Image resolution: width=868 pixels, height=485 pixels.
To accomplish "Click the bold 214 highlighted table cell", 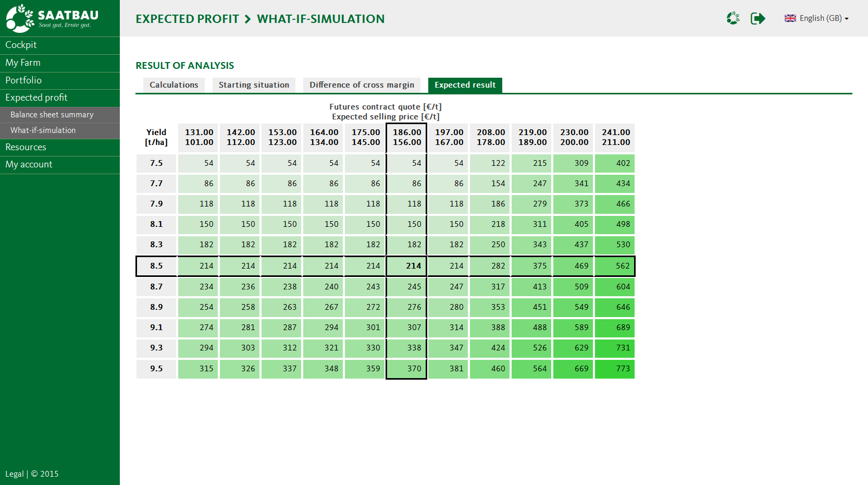I will click(407, 266).
